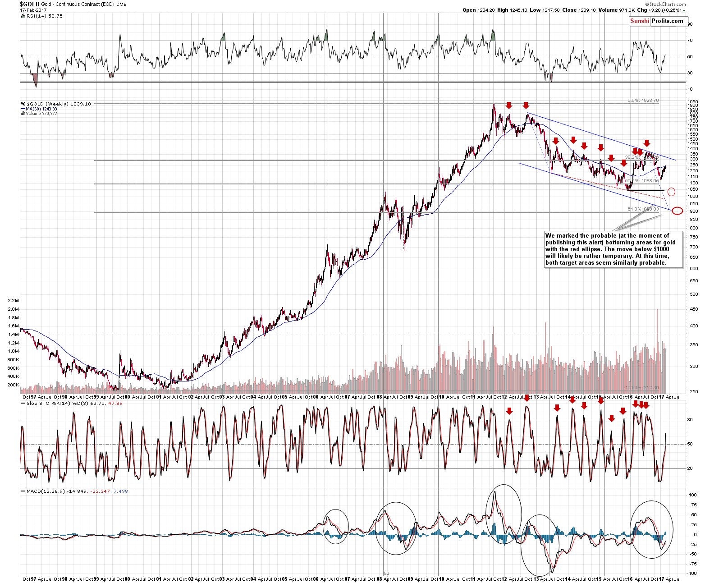This screenshot has height=583, width=728.
Task: Click the 1000 label on the price axis
Action: [x=693, y=197]
